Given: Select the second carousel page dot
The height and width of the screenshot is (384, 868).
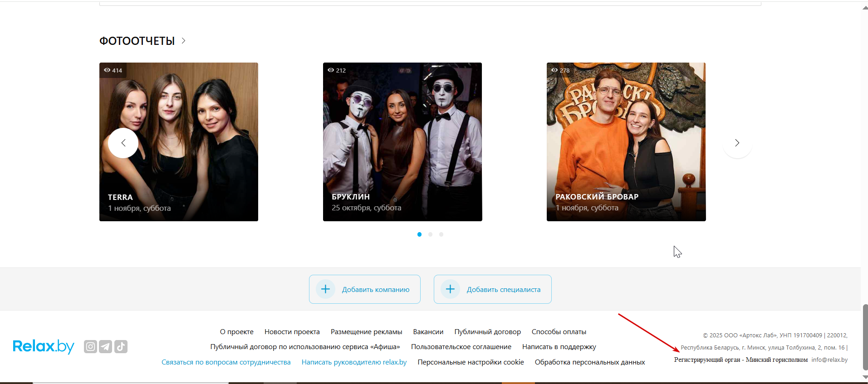Looking at the screenshot, I should [x=430, y=234].
